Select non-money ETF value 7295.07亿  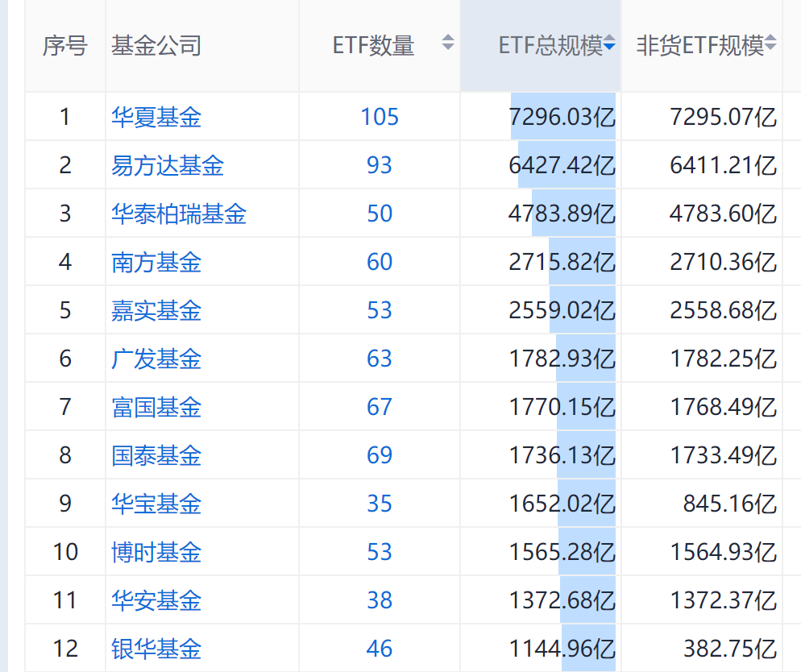[x=724, y=117]
